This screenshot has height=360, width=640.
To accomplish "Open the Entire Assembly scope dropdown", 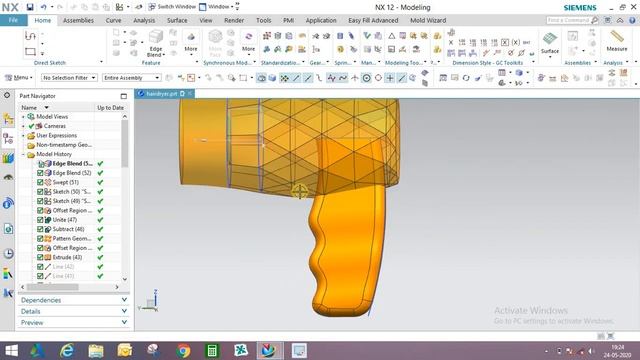I will pos(131,78).
